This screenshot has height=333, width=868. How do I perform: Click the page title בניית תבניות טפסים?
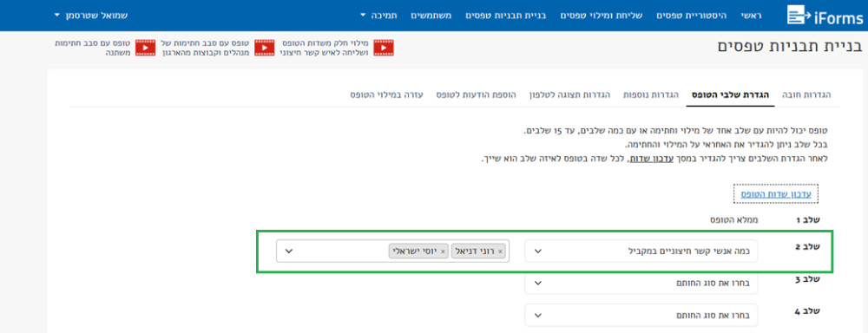(790, 47)
